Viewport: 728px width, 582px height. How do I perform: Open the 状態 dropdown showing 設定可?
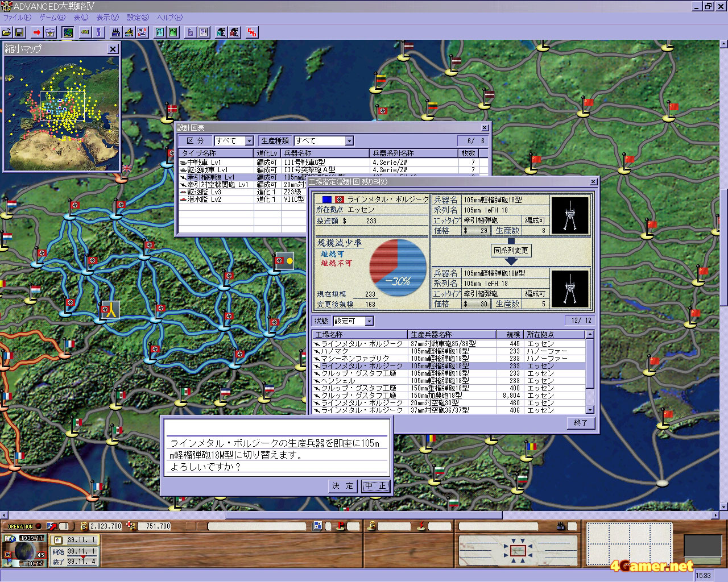[353, 321]
